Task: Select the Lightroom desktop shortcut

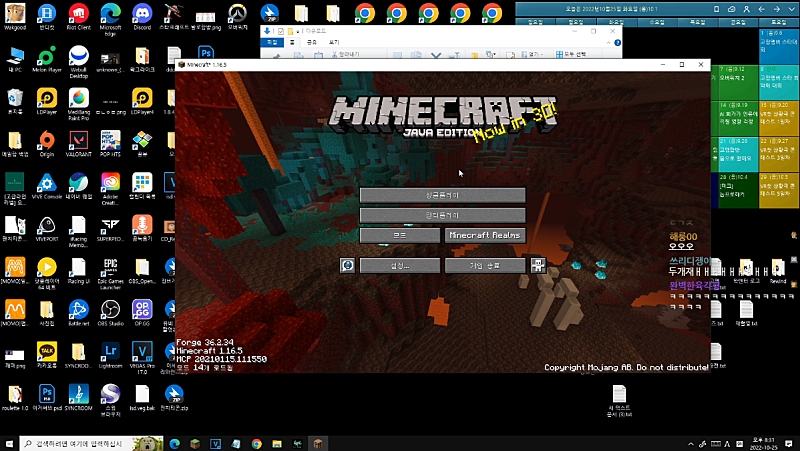Action: (x=110, y=356)
